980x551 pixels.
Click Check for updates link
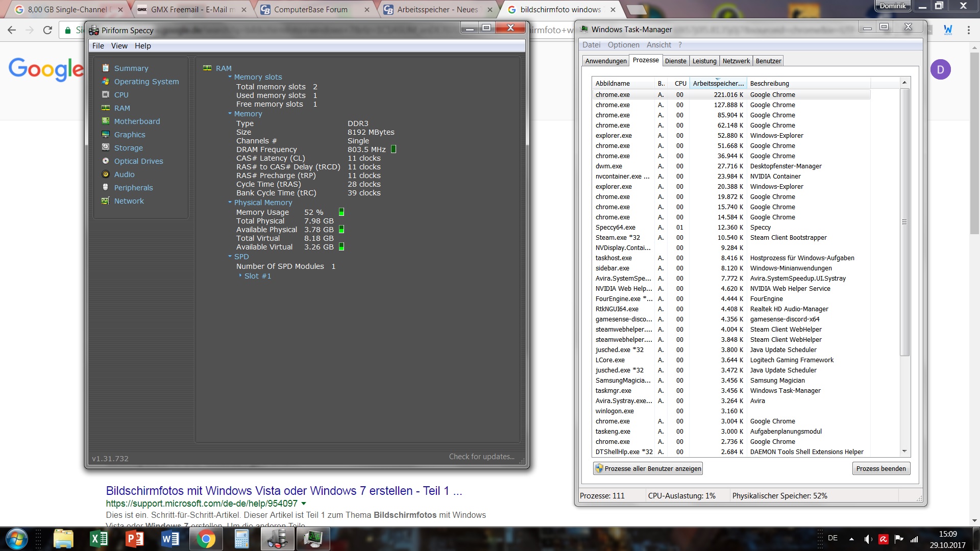[481, 457]
